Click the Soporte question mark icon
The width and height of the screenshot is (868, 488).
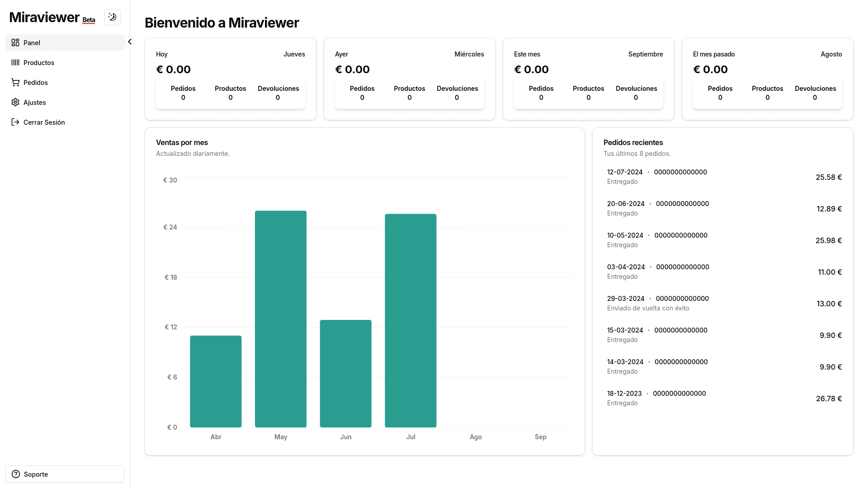coord(16,474)
